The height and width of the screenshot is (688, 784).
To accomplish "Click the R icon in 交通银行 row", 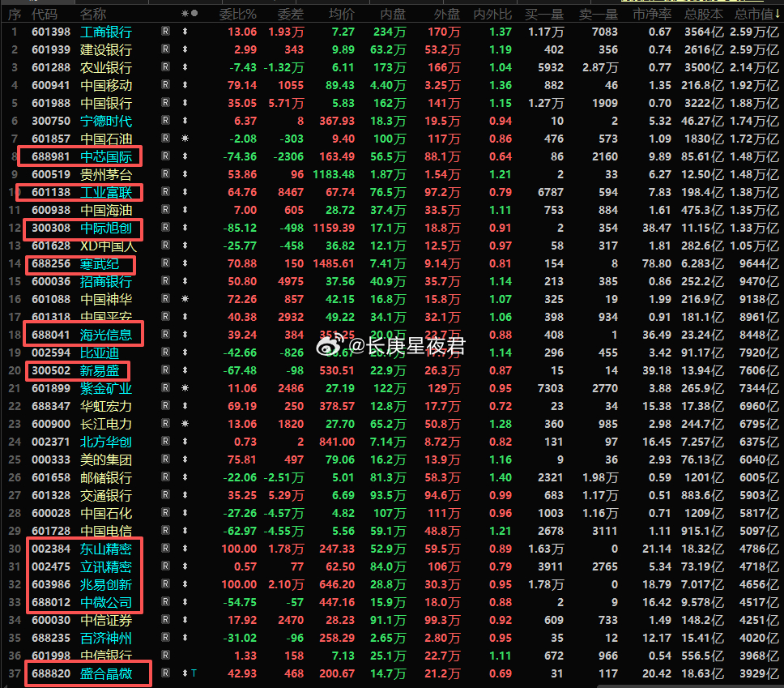I will tap(165, 495).
